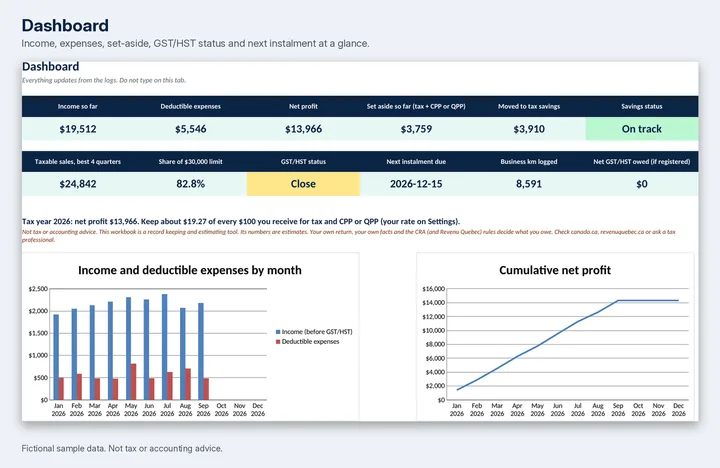This screenshot has height=468, width=720.
Task: Click the $19,512 income so far value
Action: point(78,129)
